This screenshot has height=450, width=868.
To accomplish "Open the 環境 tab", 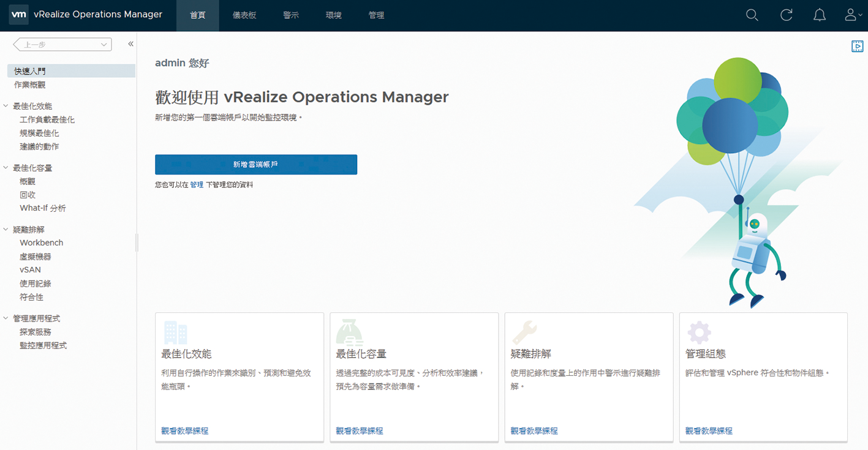I will tap(334, 15).
